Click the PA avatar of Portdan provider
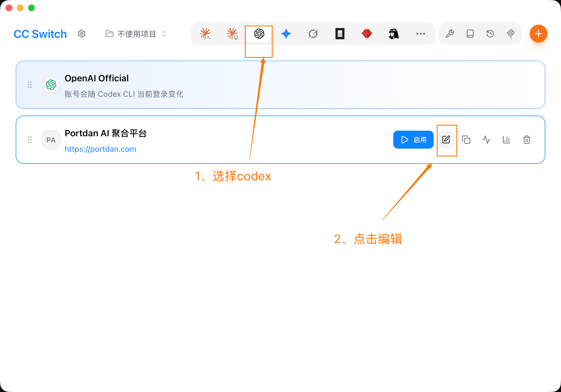 [51, 140]
